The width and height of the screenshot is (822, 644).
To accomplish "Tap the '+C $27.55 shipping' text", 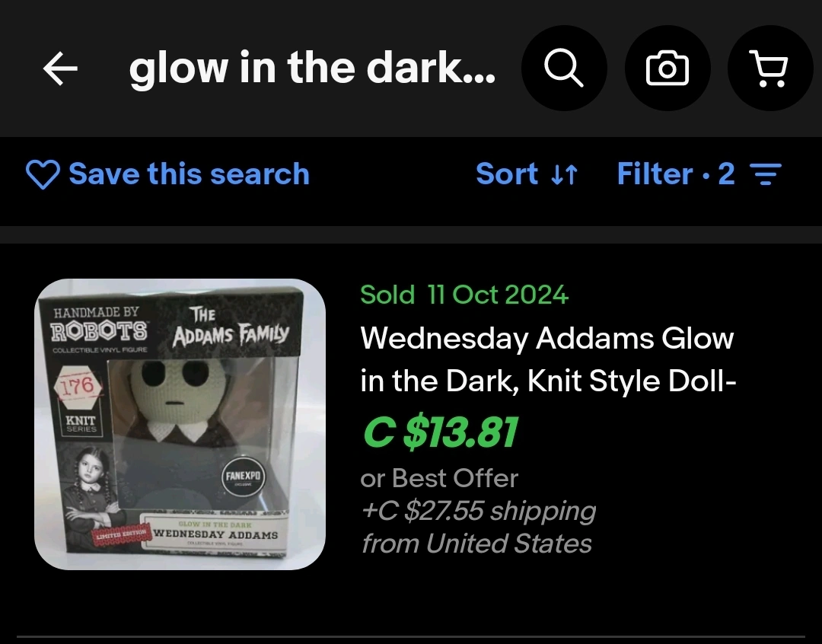I will point(479,510).
